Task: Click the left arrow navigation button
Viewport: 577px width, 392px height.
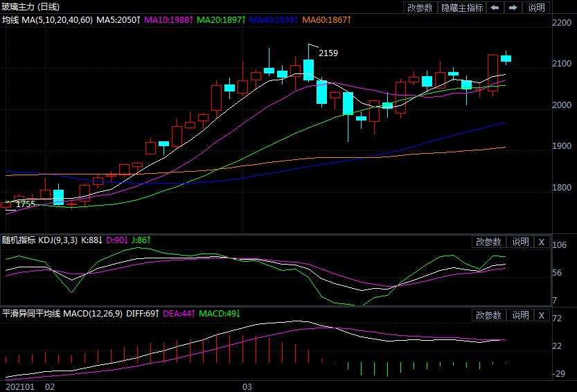Action: pos(495,8)
